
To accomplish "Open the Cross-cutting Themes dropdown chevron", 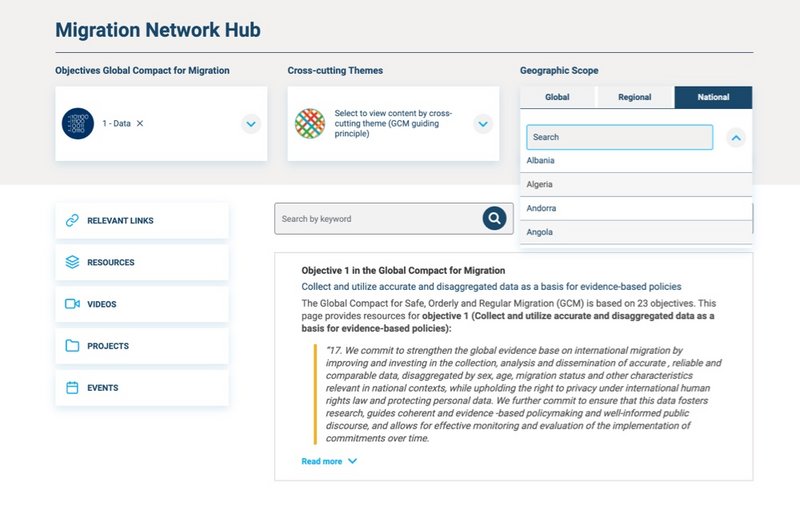I will tap(483, 124).
